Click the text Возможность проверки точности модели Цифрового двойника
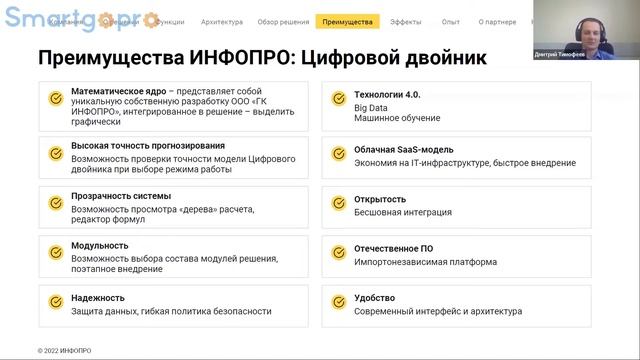The height and width of the screenshot is (360, 640). tap(183, 164)
